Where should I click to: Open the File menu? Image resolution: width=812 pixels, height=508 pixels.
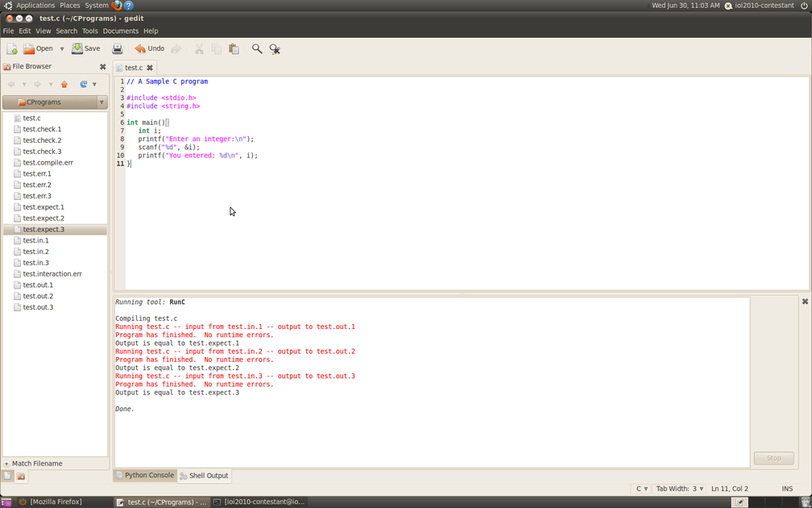(8, 31)
